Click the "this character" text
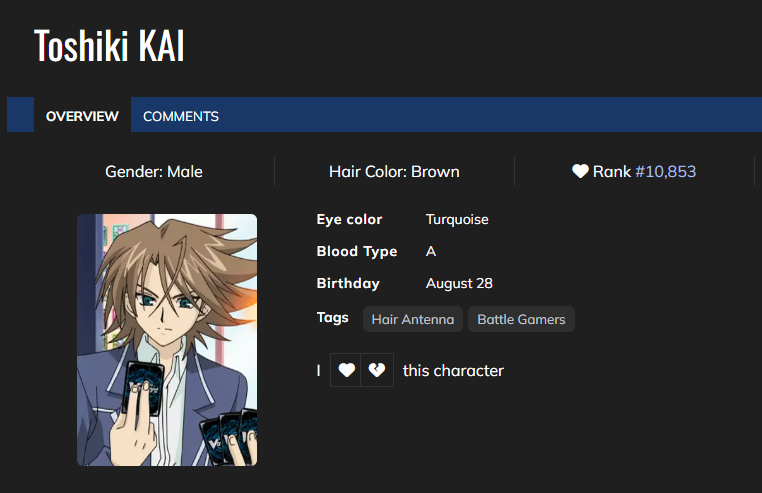 [x=453, y=371]
